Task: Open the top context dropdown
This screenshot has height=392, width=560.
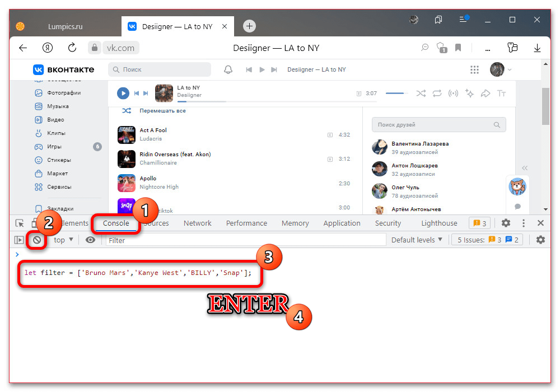Action: pos(63,240)
